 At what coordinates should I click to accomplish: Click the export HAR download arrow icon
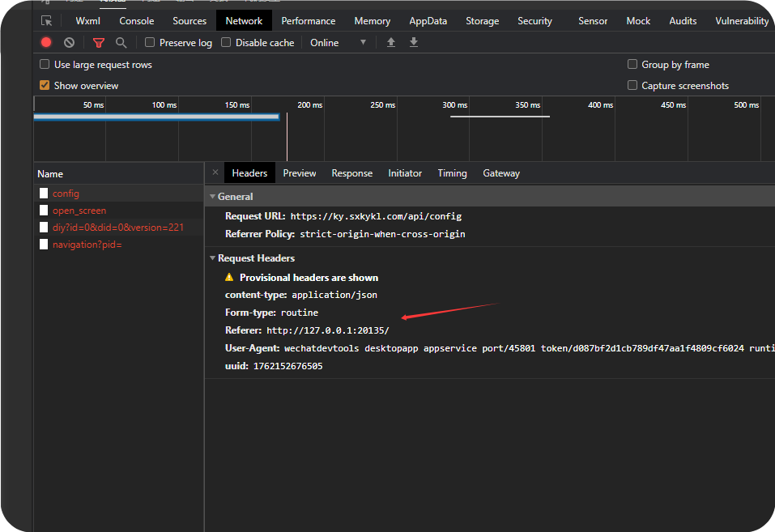click(414, 42)
